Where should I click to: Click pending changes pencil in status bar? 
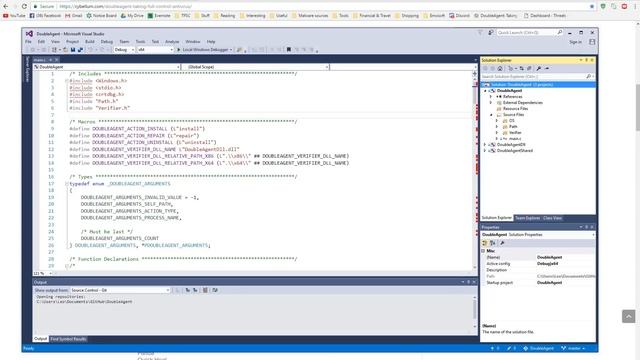click(x=512, y=348)
